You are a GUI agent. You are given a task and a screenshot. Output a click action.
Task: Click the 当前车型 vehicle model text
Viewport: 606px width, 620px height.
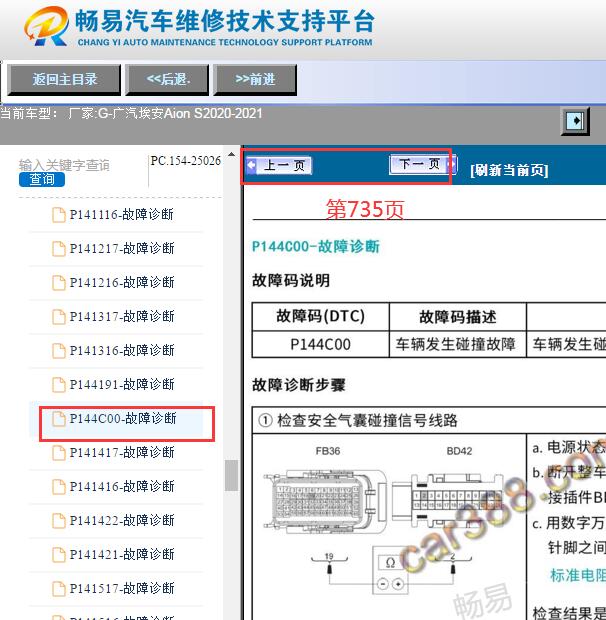(x=131, y=113)
